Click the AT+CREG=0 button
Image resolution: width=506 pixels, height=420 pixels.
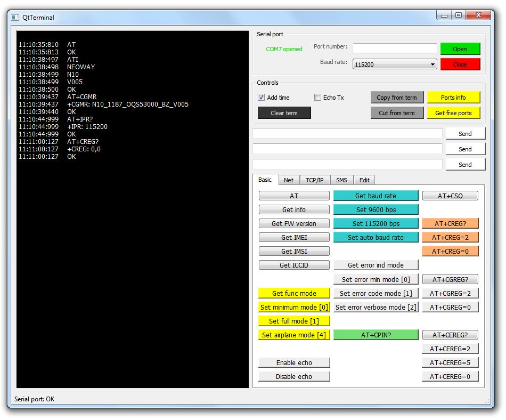[451, 252]
